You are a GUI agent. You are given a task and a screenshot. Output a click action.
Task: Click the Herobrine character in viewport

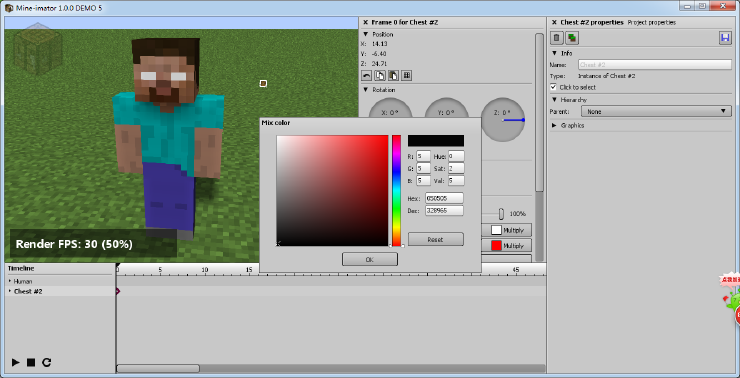coord(168,137)
